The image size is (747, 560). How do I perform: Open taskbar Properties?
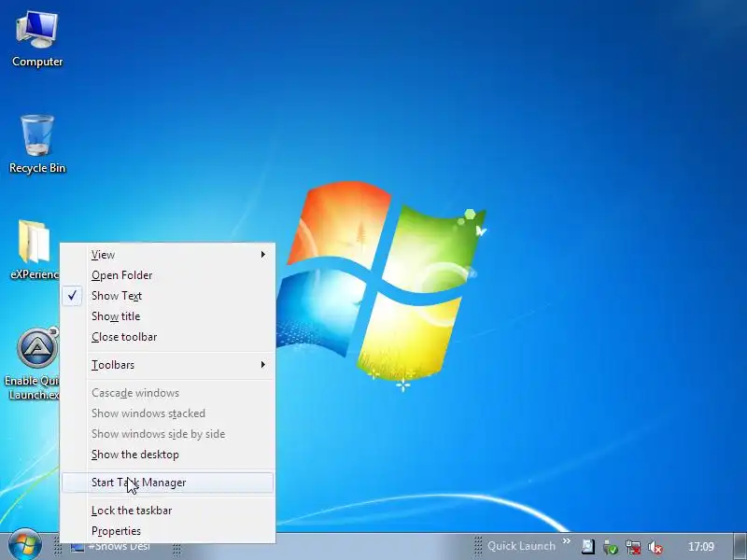168,531
